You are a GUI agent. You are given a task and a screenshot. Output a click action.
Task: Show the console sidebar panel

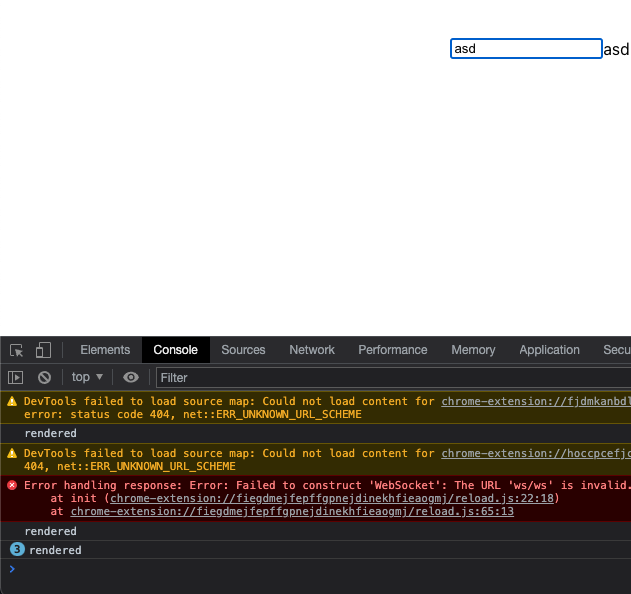tap(16, 377)
